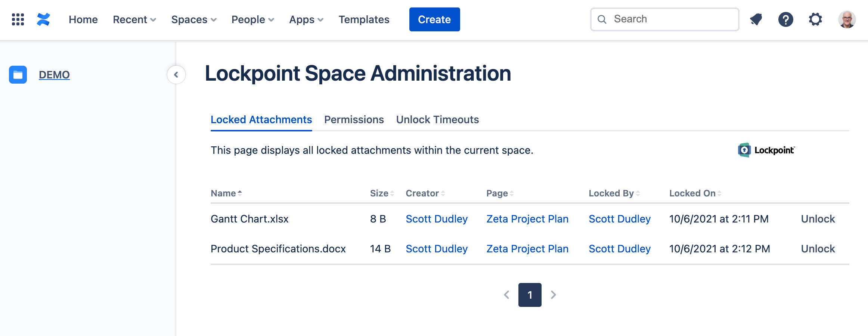Unlock the Gantt Chart.xlsx attachment
Image resolution: width=868 pixels, height=336 pixels.
pyautogui.click(x=818, y=219)
